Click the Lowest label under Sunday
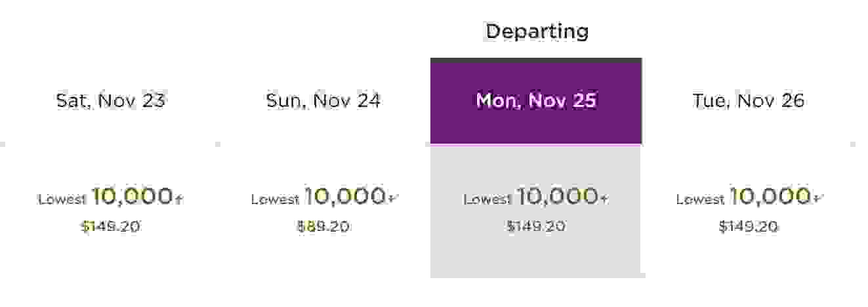The image size is (868, 307). 275,199
